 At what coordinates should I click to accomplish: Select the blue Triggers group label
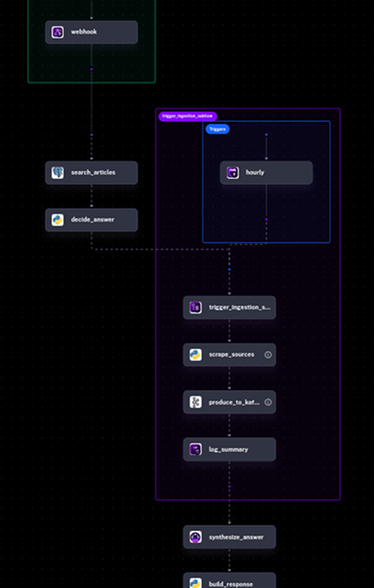[217, 129]
